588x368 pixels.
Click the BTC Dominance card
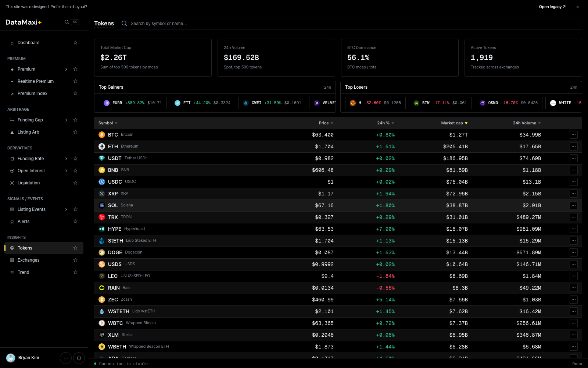[x=400, y=57]
